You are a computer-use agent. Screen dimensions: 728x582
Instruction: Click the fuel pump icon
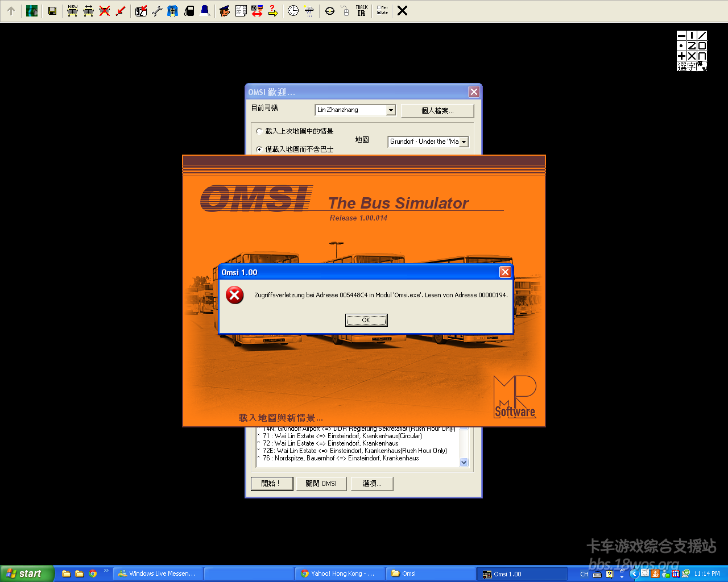(189, 11)
